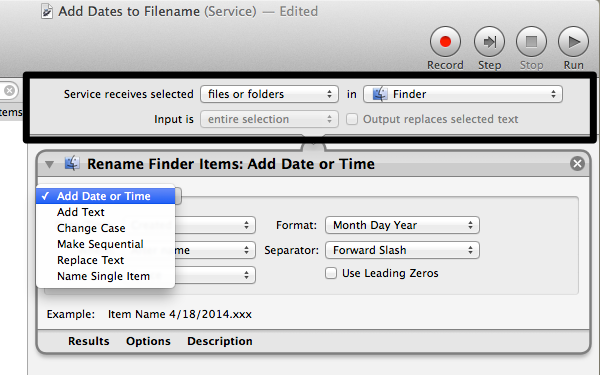Stop the running workflow
This screenshot has width=600, height=375.
point(531,41)
